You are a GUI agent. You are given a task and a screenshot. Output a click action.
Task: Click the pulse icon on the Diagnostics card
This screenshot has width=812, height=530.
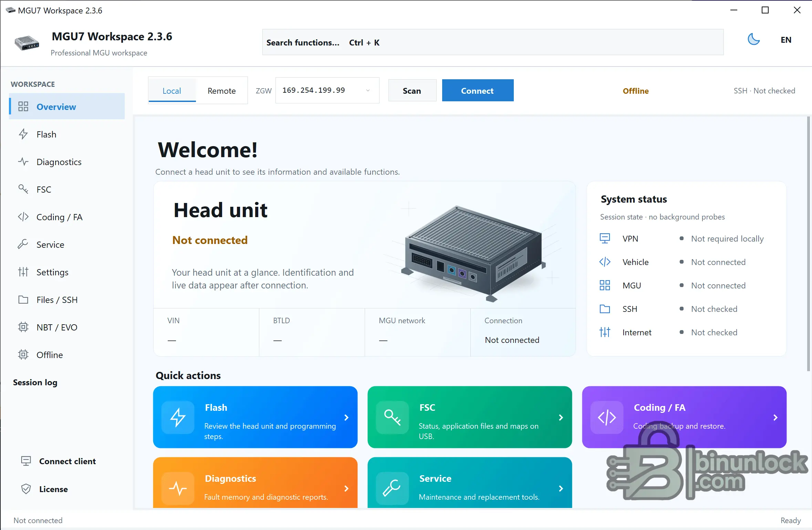(x=178, y=488)
